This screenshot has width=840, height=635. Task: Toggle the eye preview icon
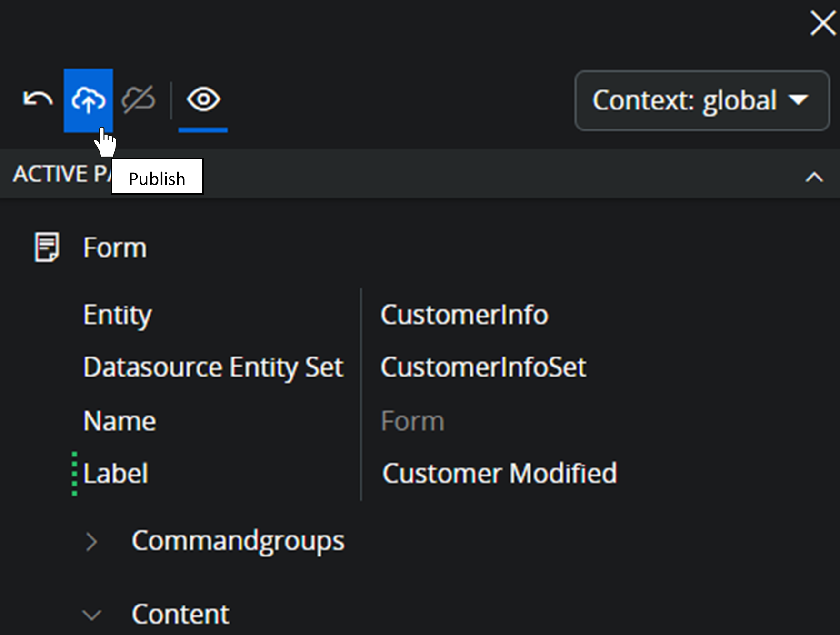(203, 100)
